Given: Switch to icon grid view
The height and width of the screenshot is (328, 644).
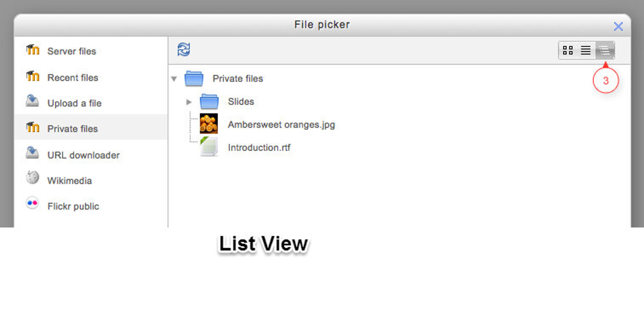Looking at the screenshot, I should [568, 51].
